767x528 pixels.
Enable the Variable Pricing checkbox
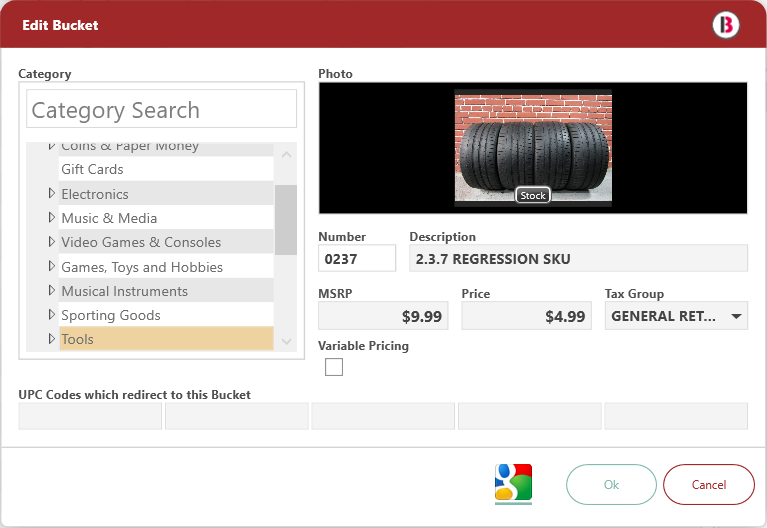point(334,367)
